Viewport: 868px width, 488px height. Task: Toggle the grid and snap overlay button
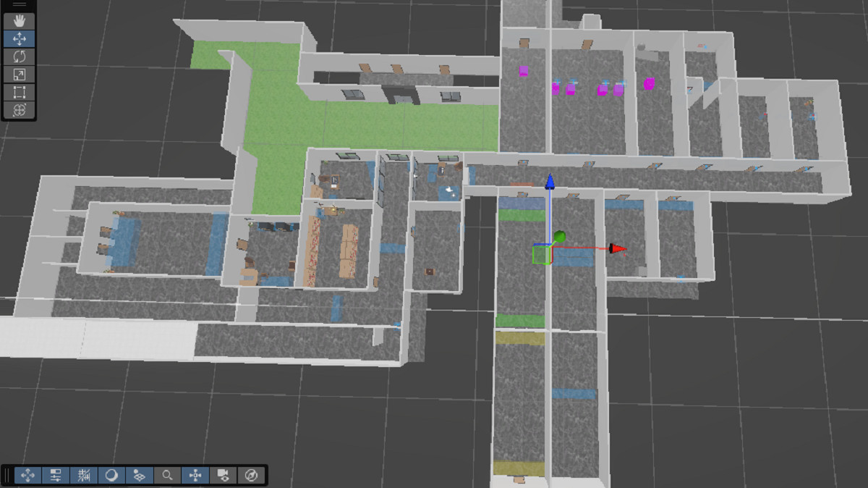tap(84, 475)
